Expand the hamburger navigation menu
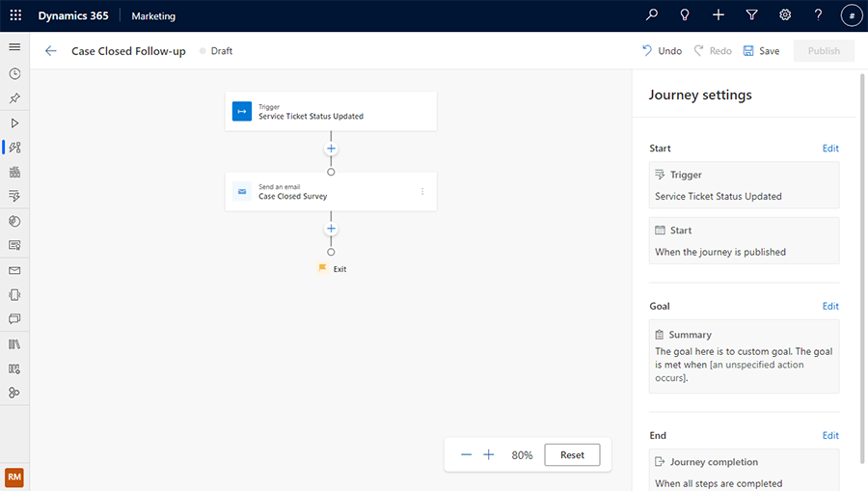This screenshot has height=491, width=868. coord(14,47)
